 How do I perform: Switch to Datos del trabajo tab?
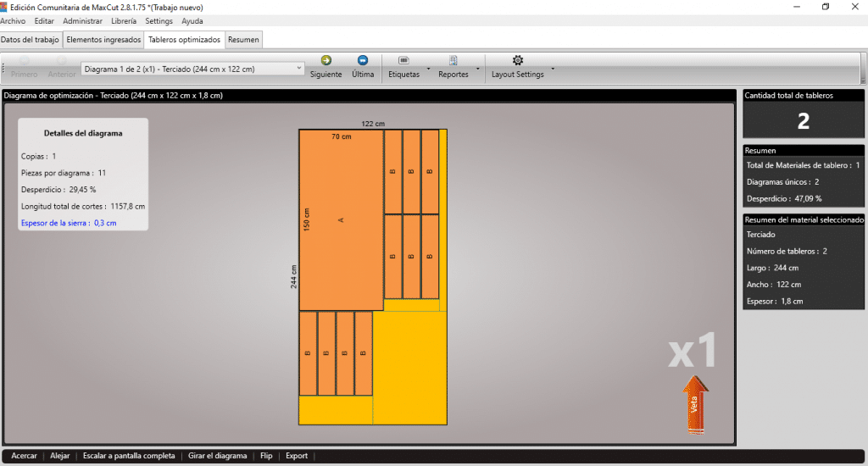30,40
